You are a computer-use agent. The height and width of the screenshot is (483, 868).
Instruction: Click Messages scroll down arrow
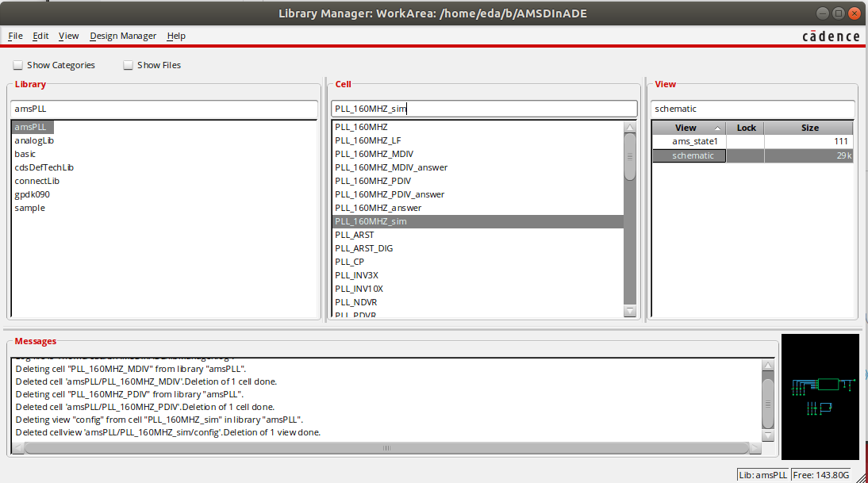[x=768, y=436]
